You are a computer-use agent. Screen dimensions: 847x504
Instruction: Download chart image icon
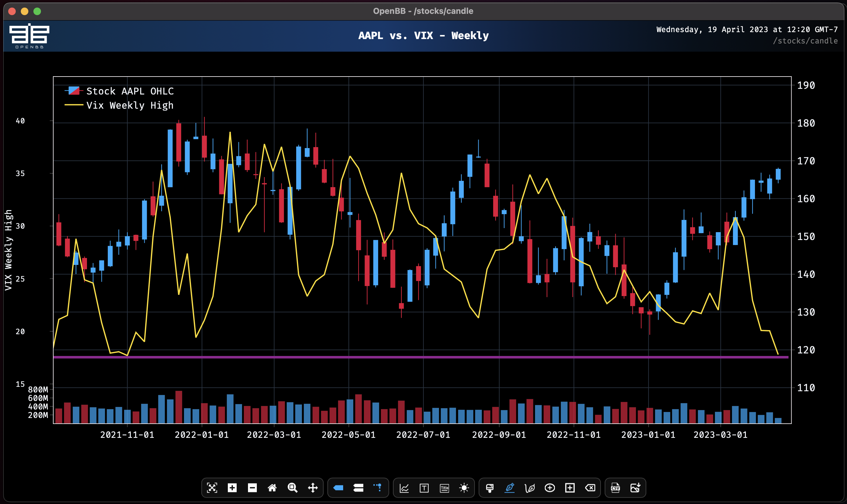635,488
